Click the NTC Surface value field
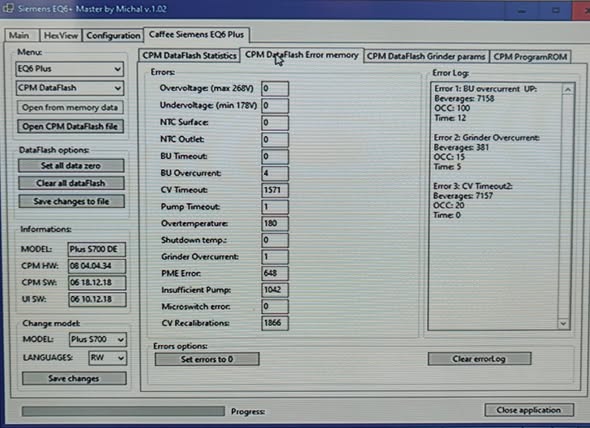 275,123
